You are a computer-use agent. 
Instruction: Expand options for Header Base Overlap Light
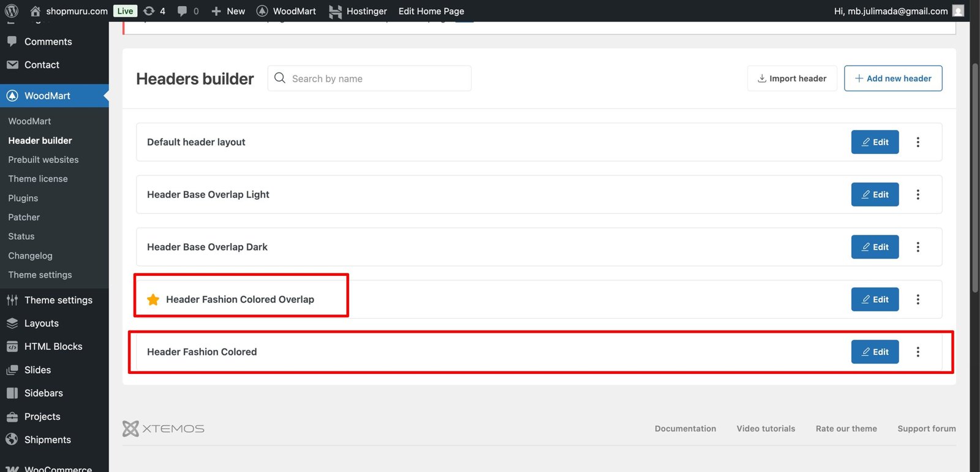coord(918,195)
